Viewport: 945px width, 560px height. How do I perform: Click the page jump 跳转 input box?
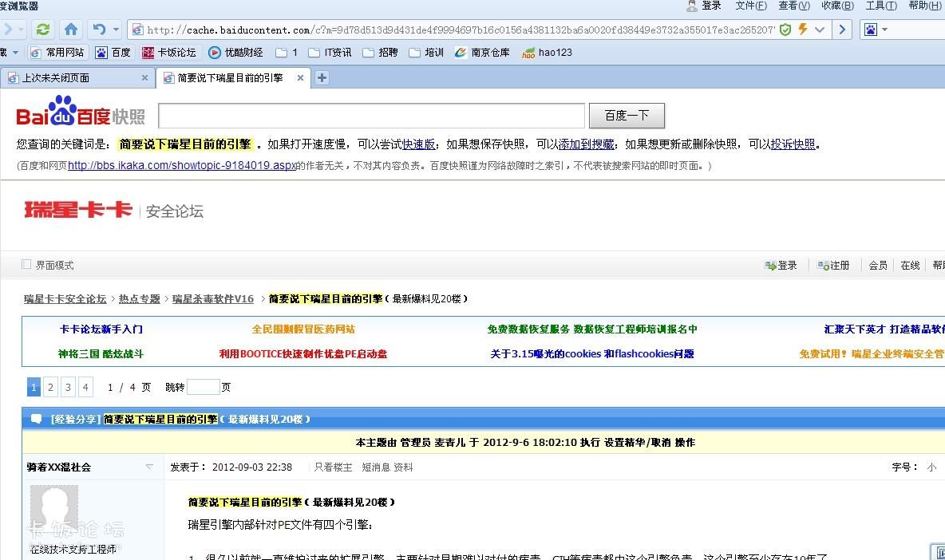(203, 387)
